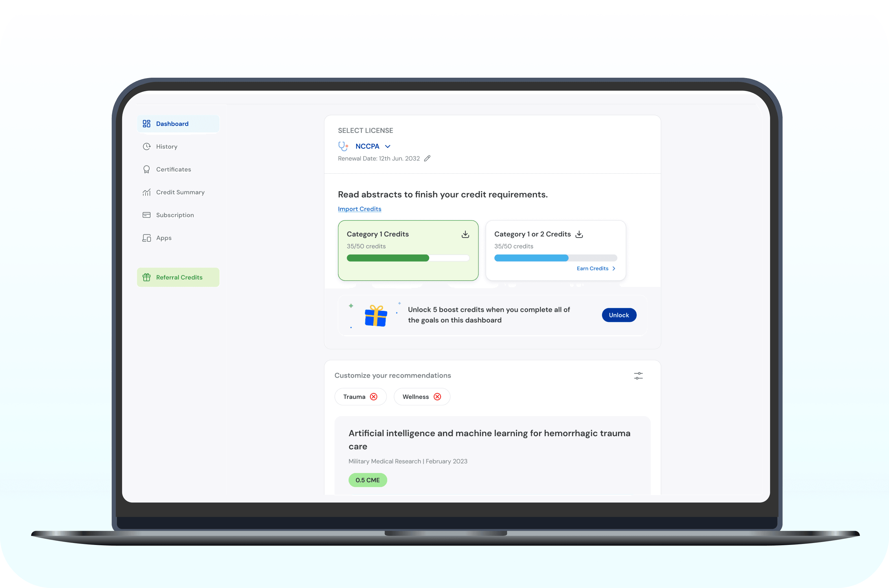Click Earn Credits arrow link
The width and height of the screenshot is (889, 588).
point(596,268)
